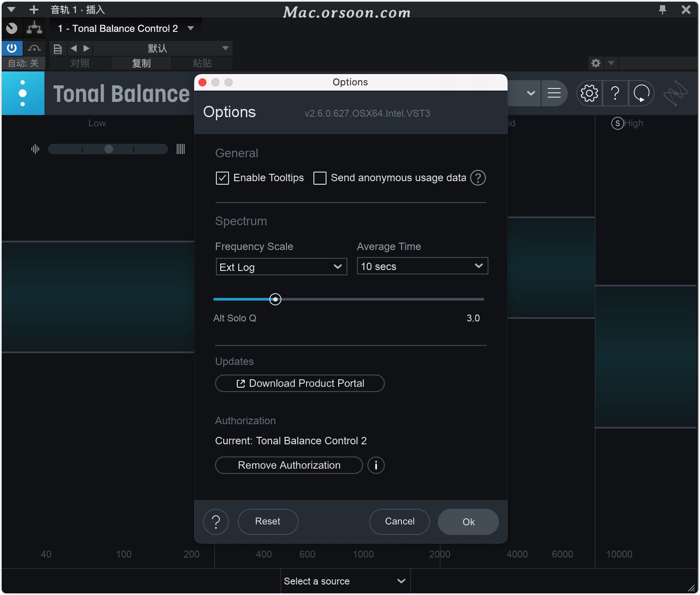Open Frequency Scale Ext Log dropdown
Screen dimensions: 700x595
point(281,267)
